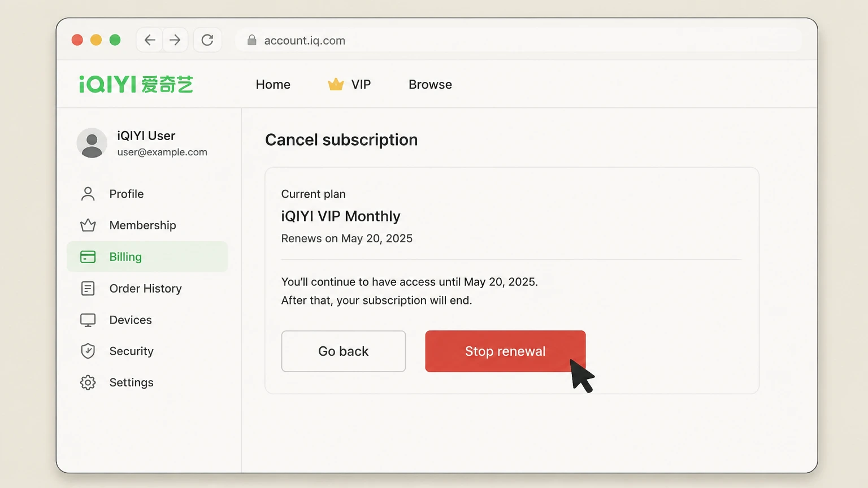The image size is (868, 488).
Task: Click the Devices monitor icon
Action: coord(88,320)
